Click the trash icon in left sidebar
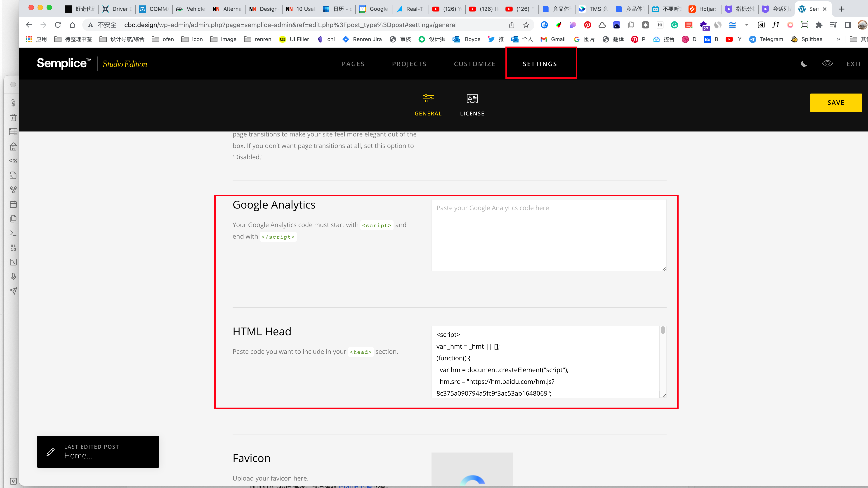Viewport: 868px width, 488px height. (13, 117)
